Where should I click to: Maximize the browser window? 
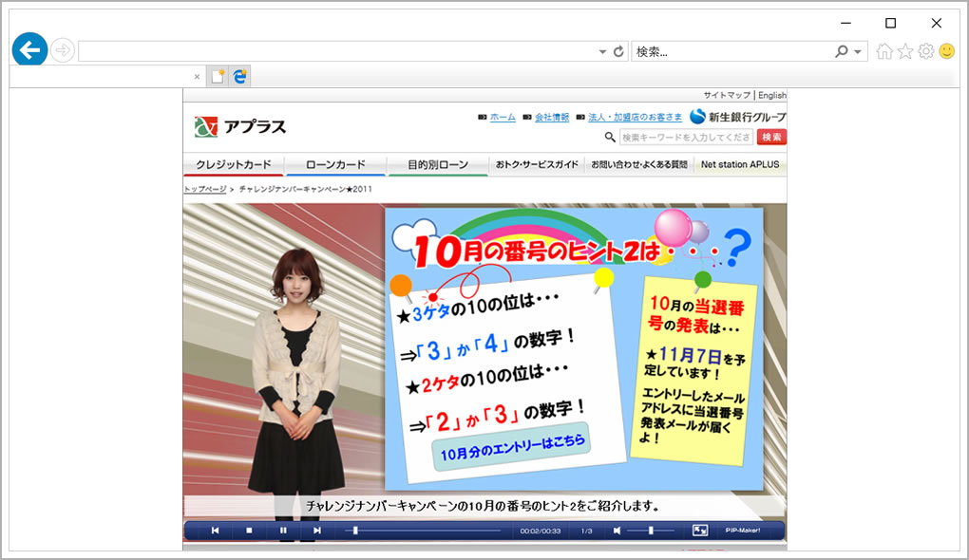(890, 23)
